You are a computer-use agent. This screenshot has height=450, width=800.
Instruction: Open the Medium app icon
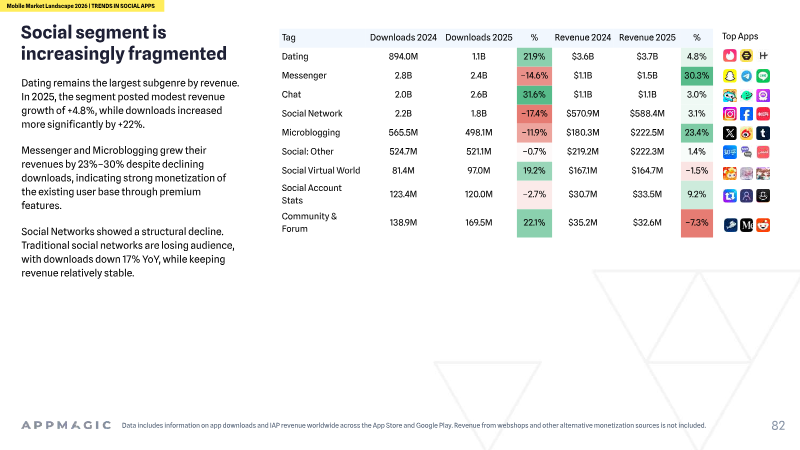pyautogui.click(x=746, y=225)
